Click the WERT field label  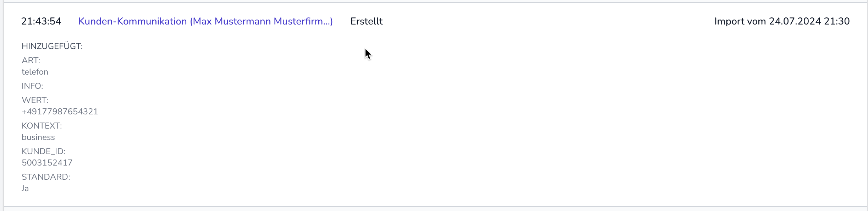pos(35,100)
